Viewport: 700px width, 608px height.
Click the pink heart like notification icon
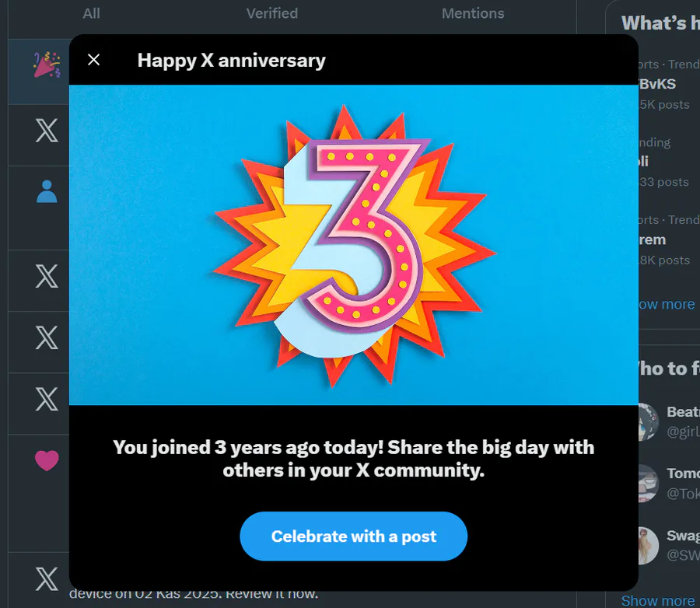(x=47, y=461)
